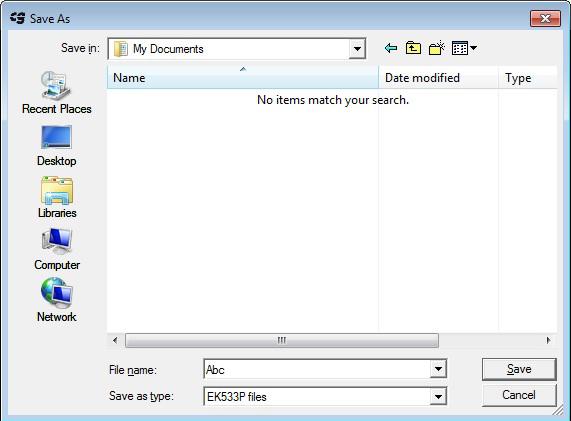Click the Up One Level folder icon

tap(413, 48)
